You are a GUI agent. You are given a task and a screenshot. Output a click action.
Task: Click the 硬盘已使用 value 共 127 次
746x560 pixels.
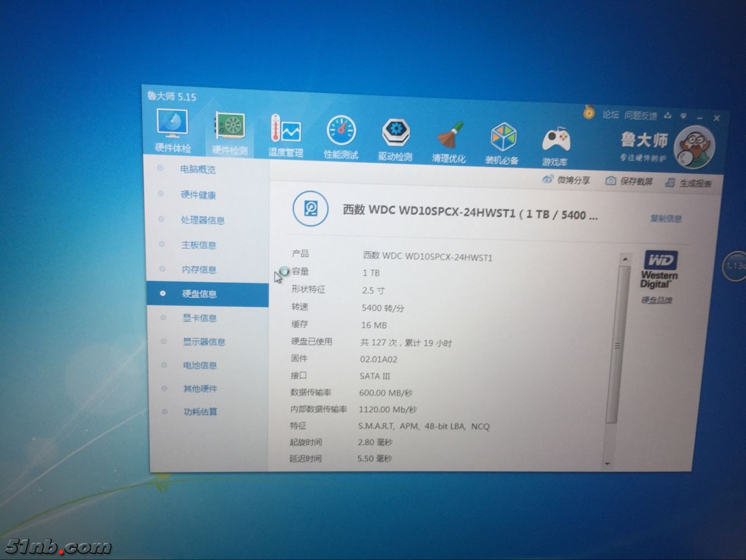[x=406, y=342]
